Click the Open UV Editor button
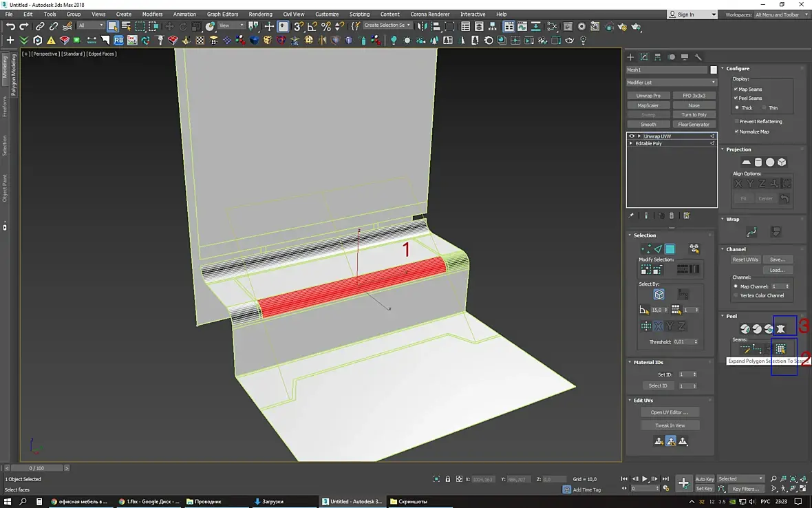 pos(670,412)
